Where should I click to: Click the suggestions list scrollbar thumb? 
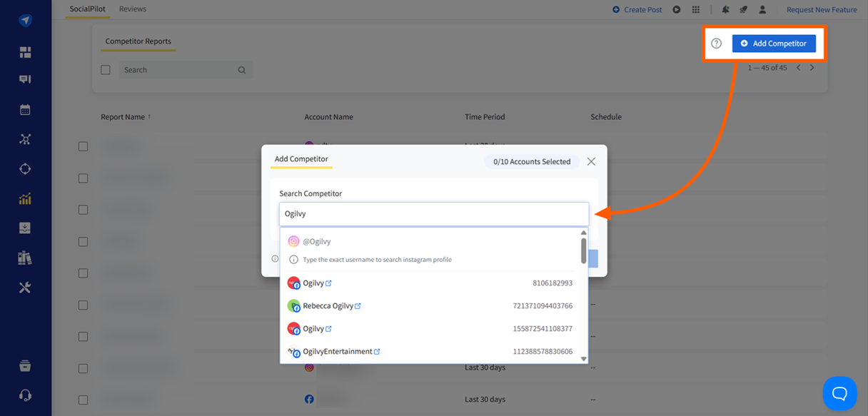coord(584,251)
